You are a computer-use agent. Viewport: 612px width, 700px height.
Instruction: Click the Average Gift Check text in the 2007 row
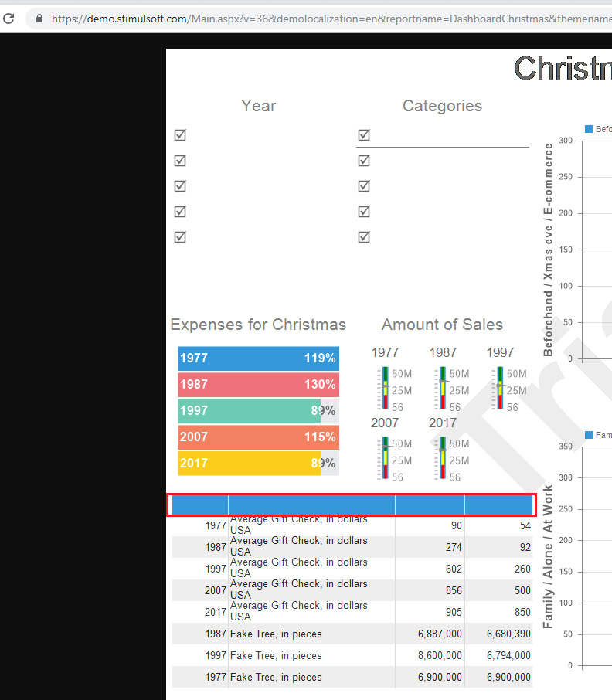[298, 590]
